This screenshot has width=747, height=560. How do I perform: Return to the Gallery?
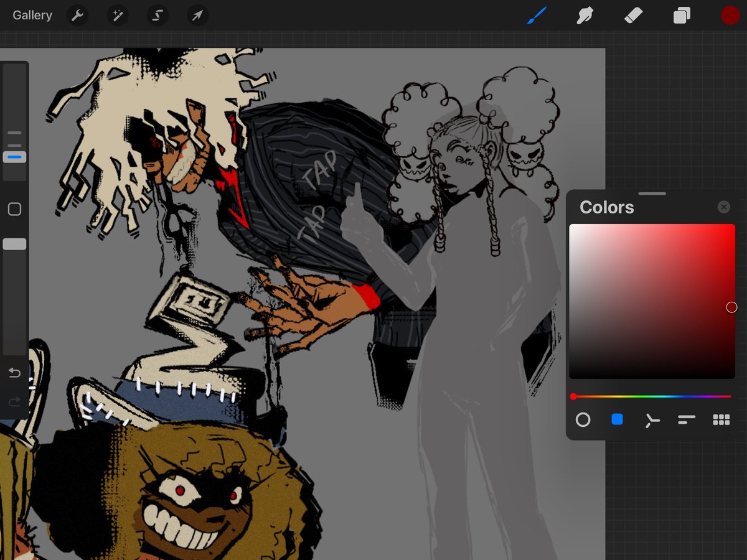click(32, 16)
